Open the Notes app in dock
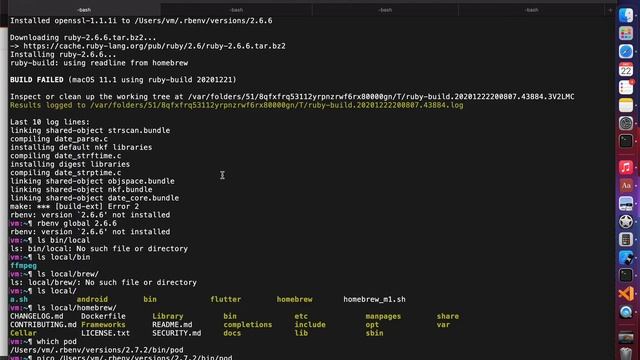 coord(626,105)
